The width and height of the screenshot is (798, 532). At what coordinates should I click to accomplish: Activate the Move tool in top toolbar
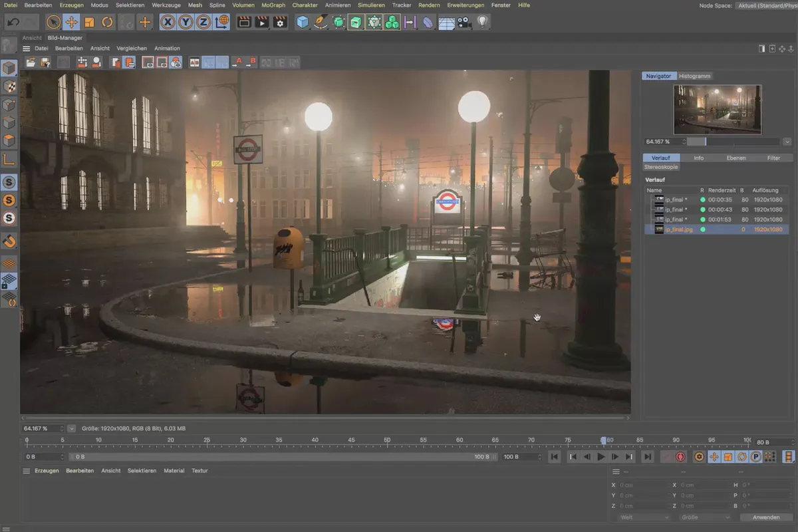click(x=71, y=22)
